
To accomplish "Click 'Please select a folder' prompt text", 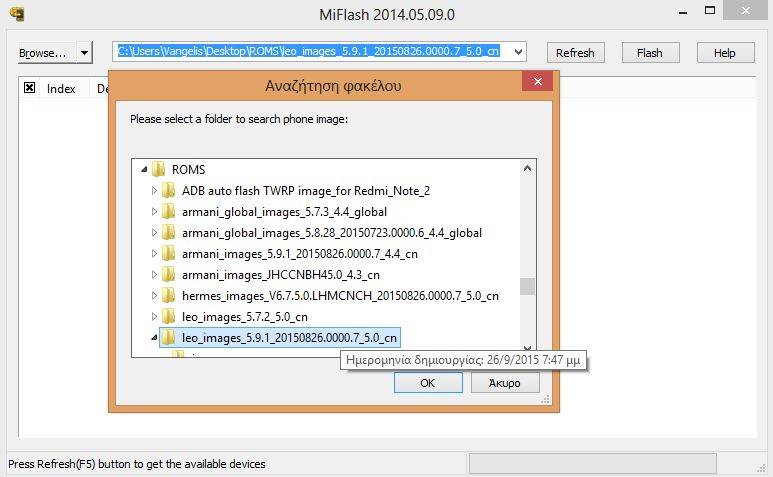I will pos(239,119).
